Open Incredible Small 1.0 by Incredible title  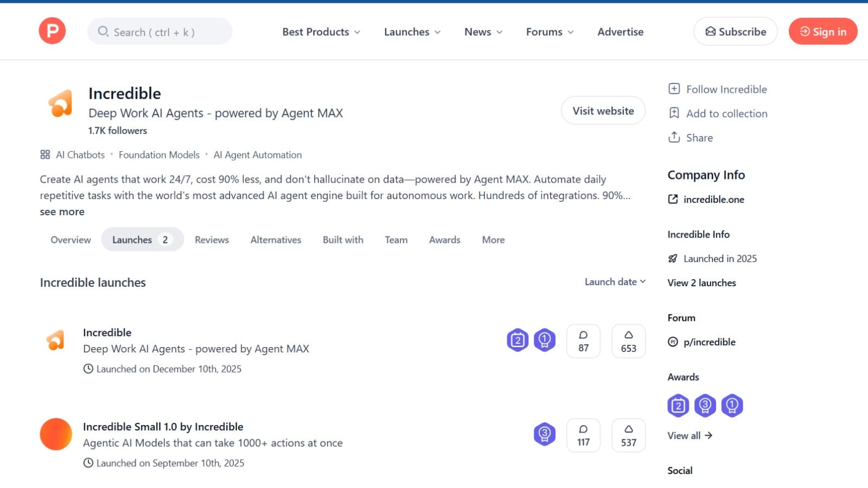click(163, 427)
